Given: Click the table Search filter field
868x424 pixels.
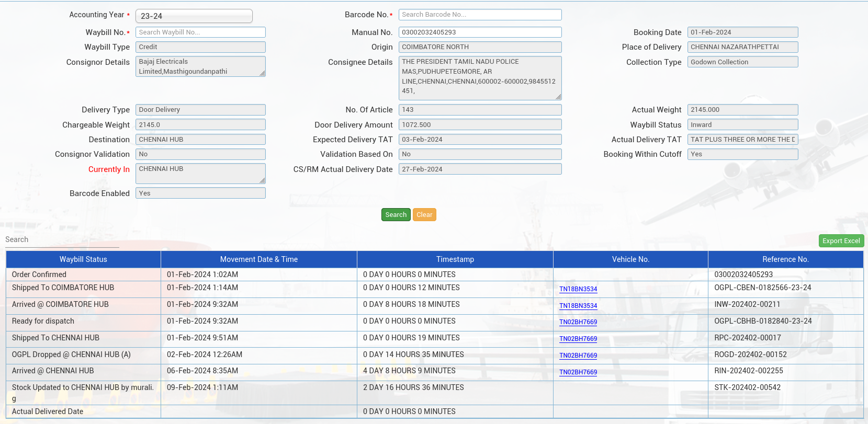Looking at the screenshot, I should pyautogui.click(x=62, y=240).
